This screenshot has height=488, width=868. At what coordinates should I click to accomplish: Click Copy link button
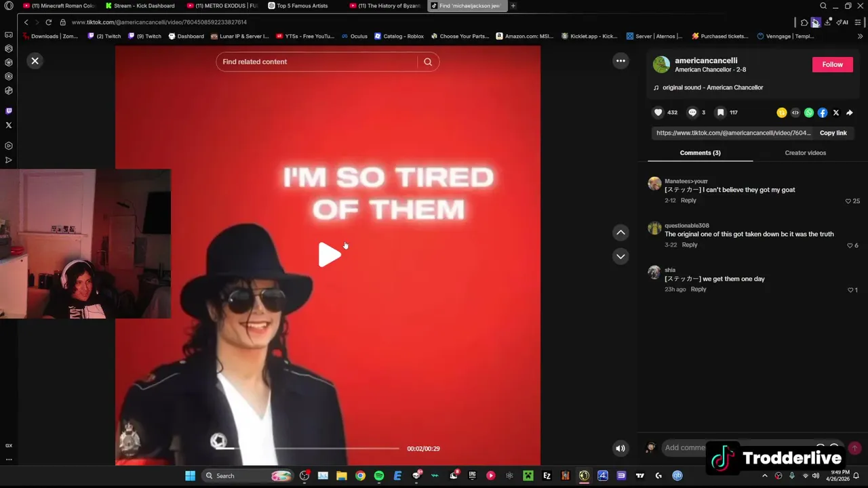pos(833,133)
